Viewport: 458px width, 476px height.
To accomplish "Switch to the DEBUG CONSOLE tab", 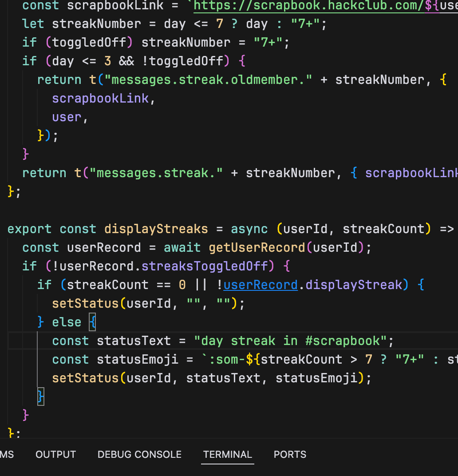I will pyautogui.click(x=139, y=454).
